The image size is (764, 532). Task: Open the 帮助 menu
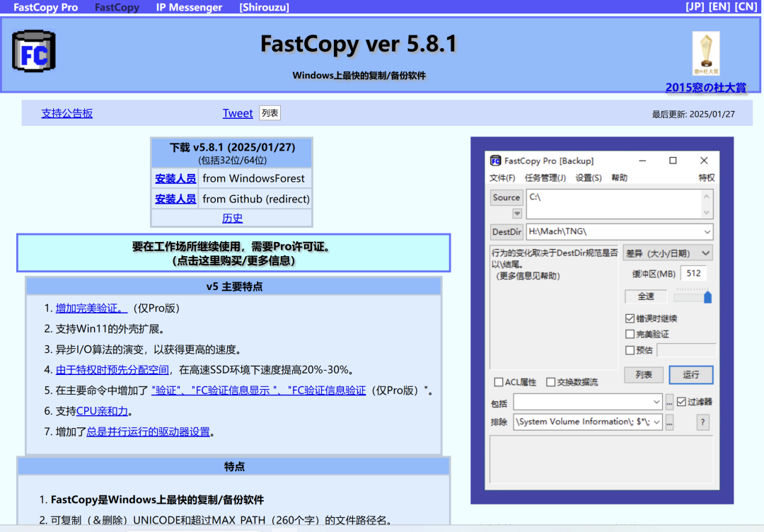pyautogui.click(x=619, y=178)
